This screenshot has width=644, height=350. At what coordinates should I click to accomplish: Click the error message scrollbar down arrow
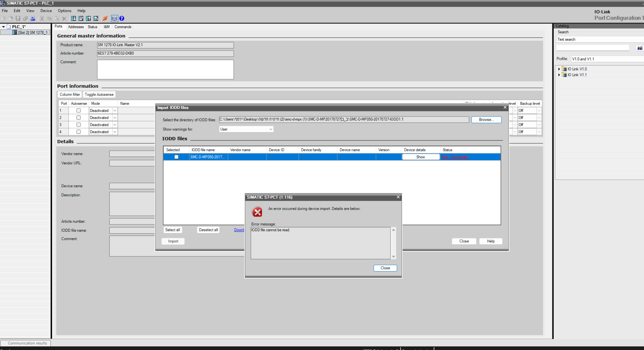[393, 257]
